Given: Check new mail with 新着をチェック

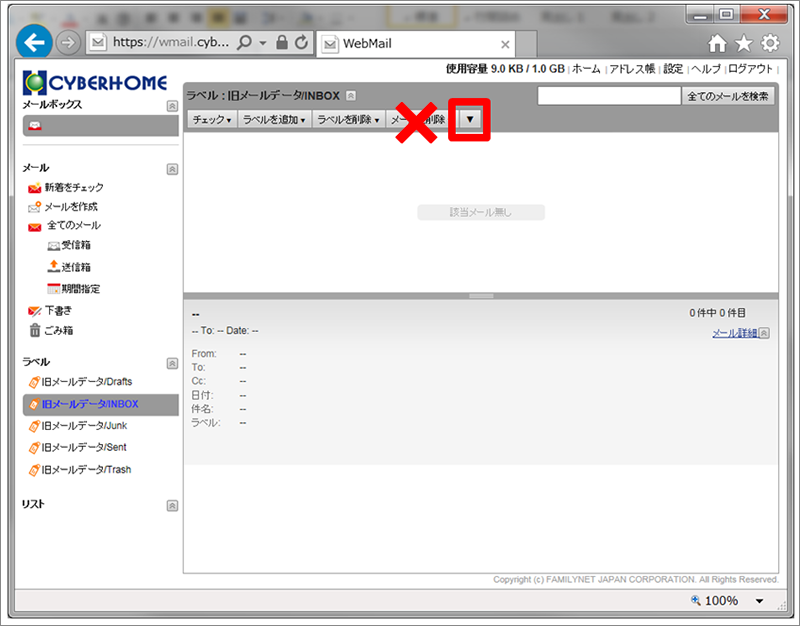Looking at the screenshot, I should click(73, 187).
